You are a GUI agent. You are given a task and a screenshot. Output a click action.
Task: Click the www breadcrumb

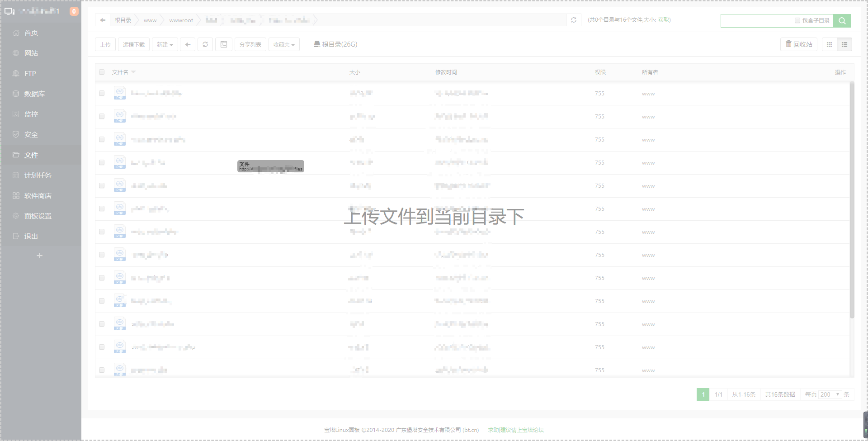tap(150, 20)
